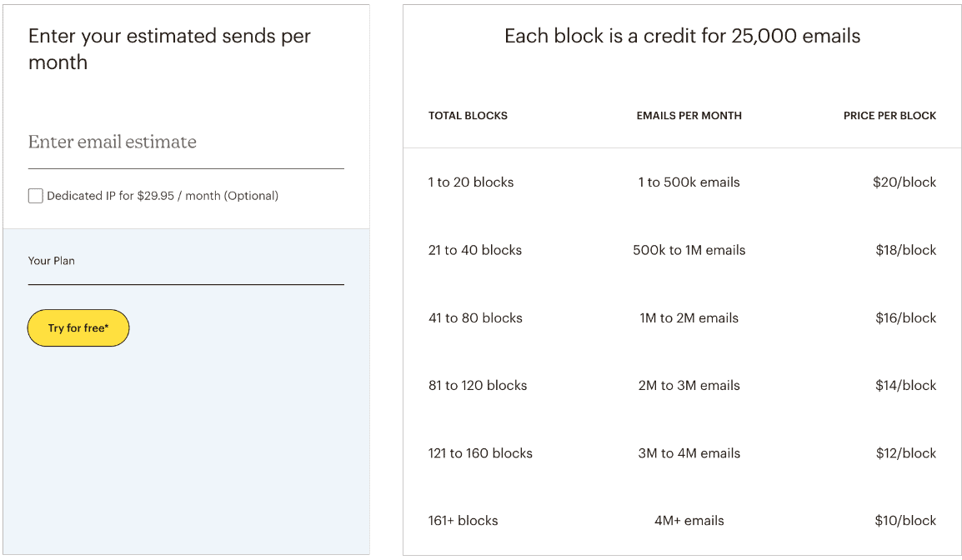Click the 4M+ emails cell

click(x=689, y=521)
